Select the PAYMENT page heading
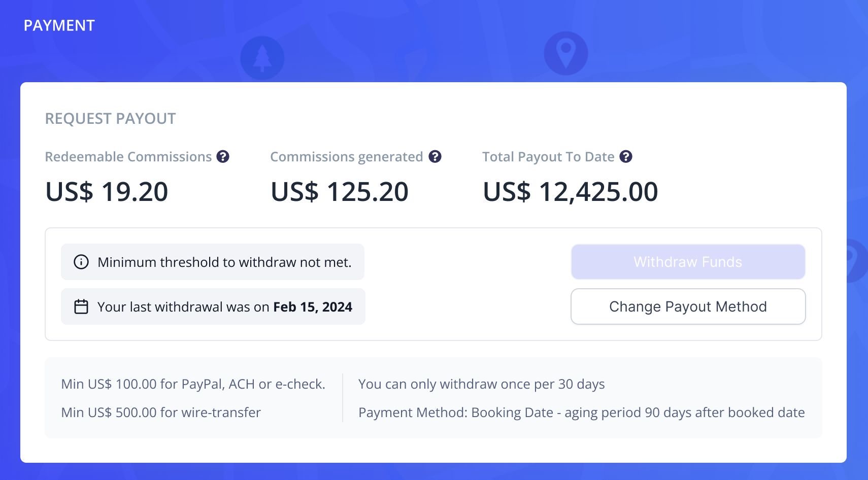Viewport: 868px width, 480px height. [59, 25]
